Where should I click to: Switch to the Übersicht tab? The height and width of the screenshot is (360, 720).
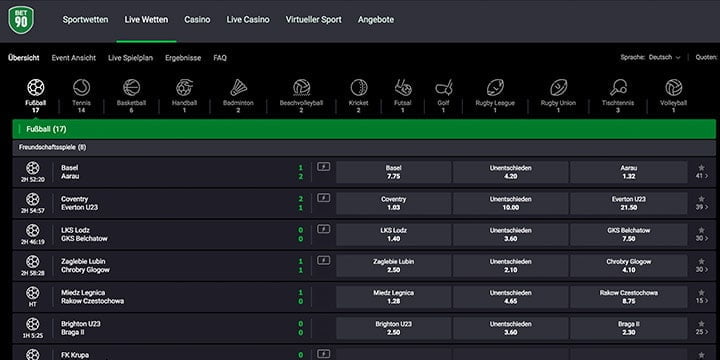(x=24, y=58)
